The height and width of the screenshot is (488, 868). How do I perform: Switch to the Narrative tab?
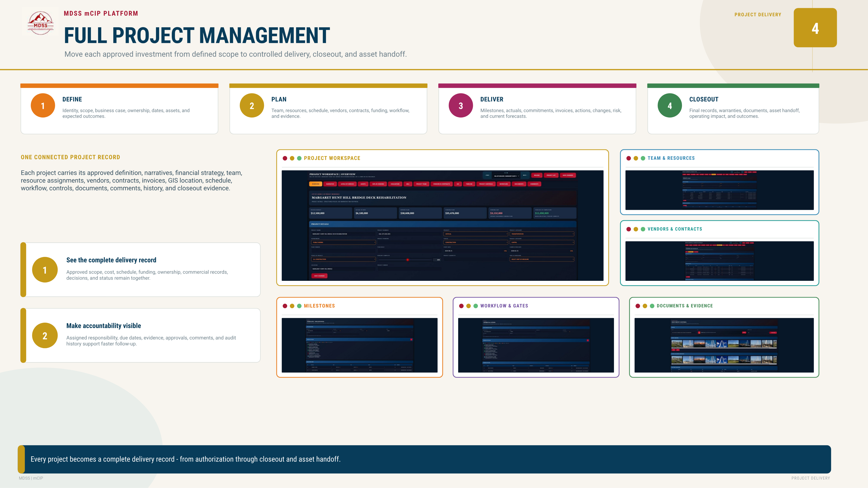point(330,184)
